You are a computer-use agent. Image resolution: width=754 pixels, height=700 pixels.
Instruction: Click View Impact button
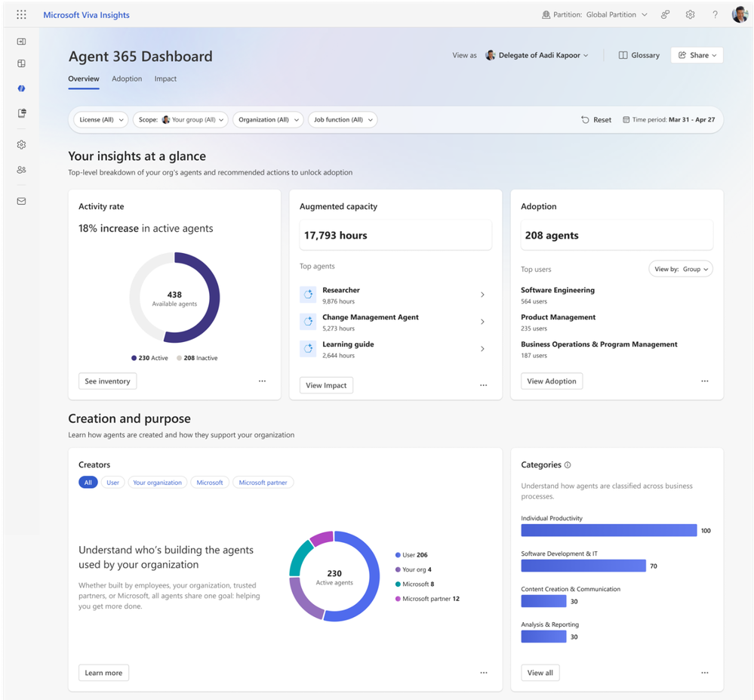coord(326,385)
